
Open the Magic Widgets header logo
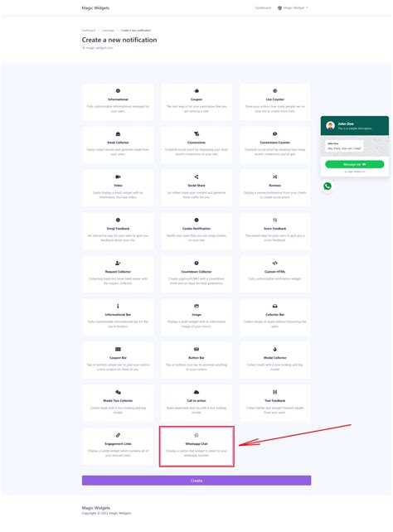(x=95, y=7)
